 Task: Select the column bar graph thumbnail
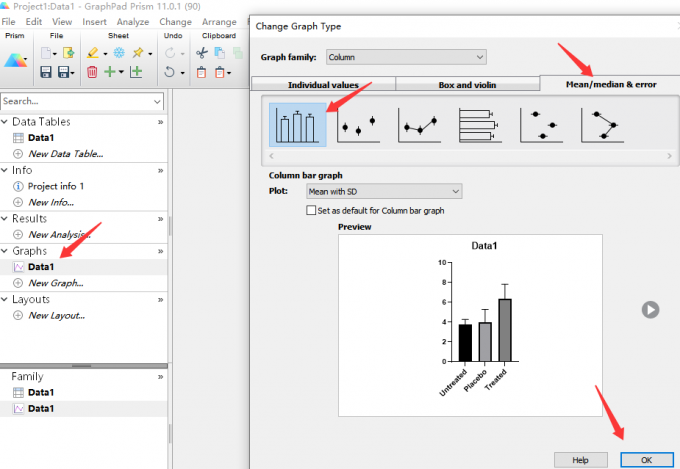pyautogui.click(x=298, y=125)
